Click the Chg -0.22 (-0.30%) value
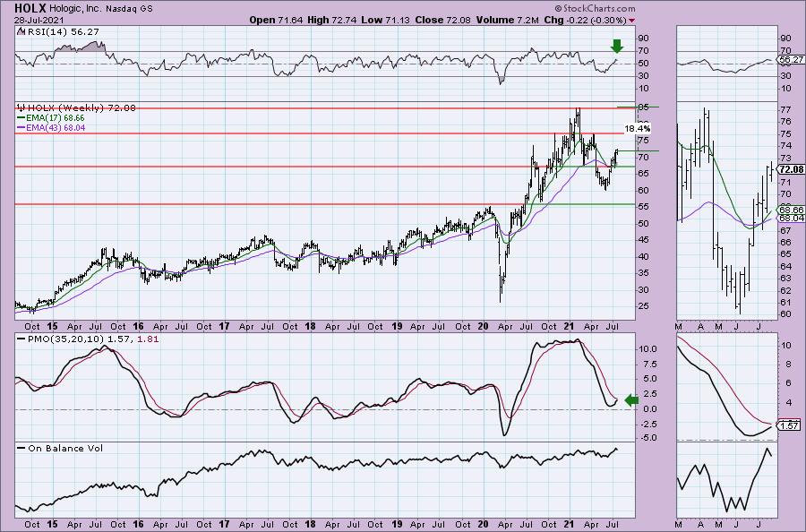806x532 pixels. [x=585, y=20]
